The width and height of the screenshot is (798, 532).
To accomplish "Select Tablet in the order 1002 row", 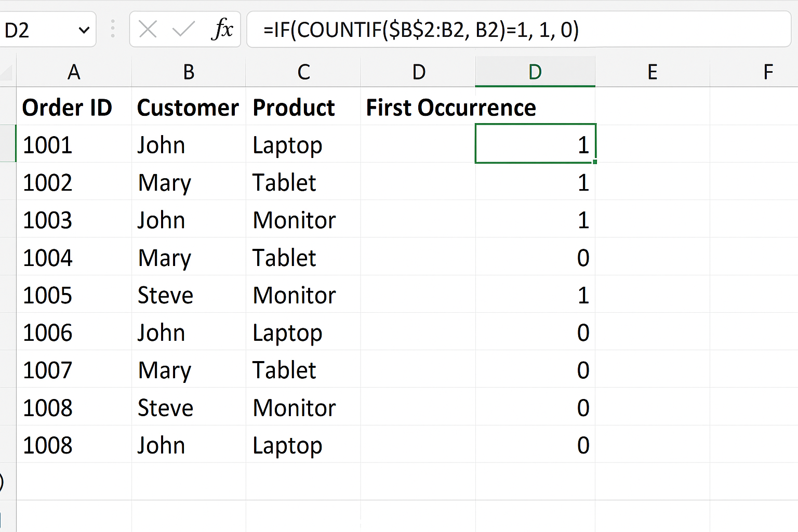I will [303, 181].
